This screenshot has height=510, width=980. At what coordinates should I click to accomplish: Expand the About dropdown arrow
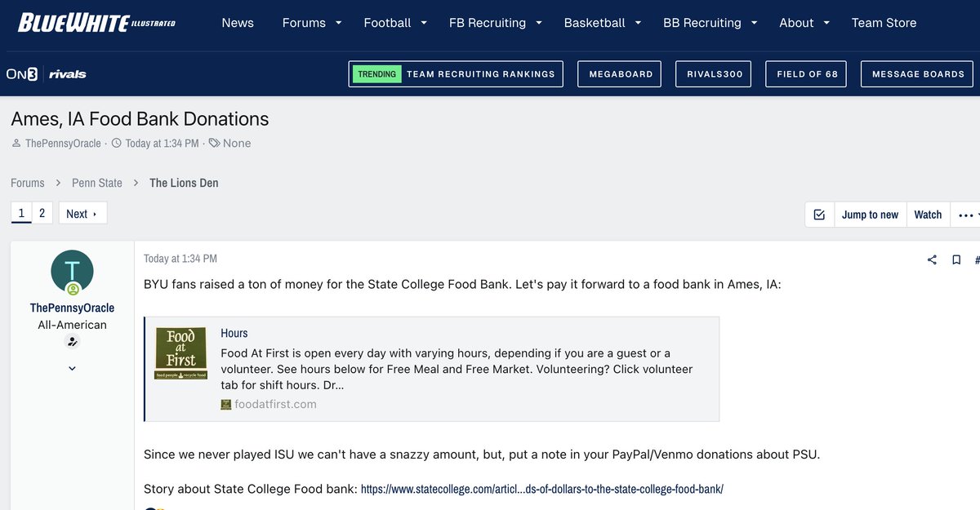point(826,23)
